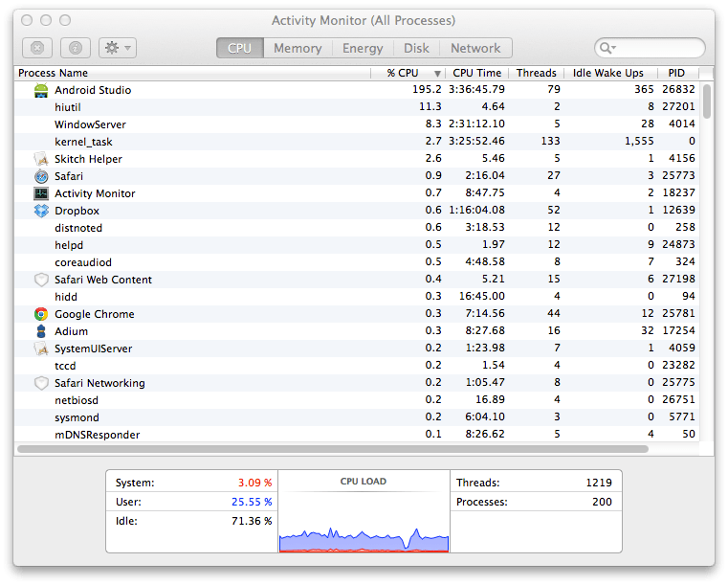Switch to the Network tab
728x585 pixels.
coord(475,48)
